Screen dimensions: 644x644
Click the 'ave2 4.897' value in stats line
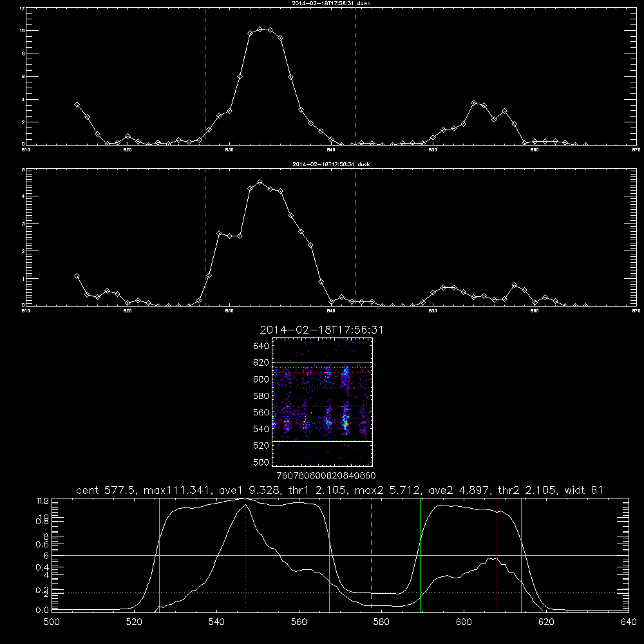[457, 490]
